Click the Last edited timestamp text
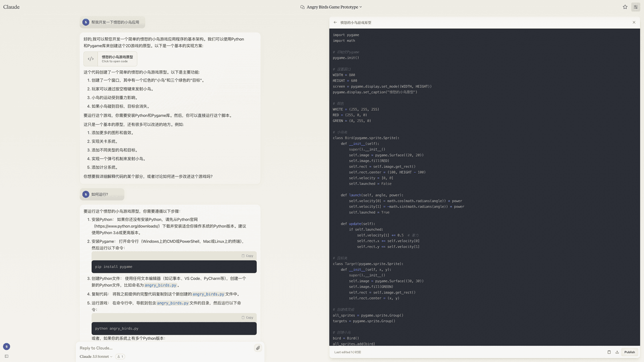644x362 pixels. [x=348, y=352]
